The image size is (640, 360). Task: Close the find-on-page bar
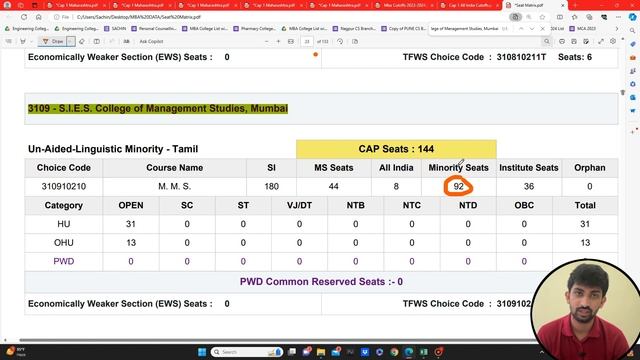542,29
